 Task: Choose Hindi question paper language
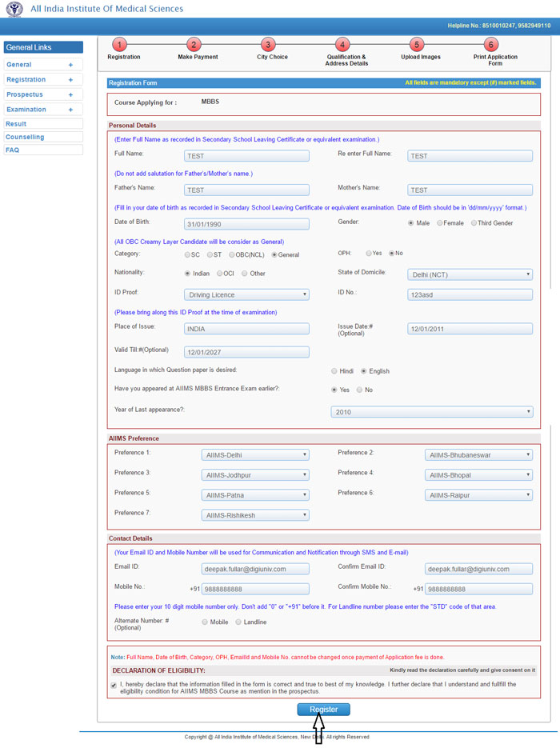(x=334, y=370)
